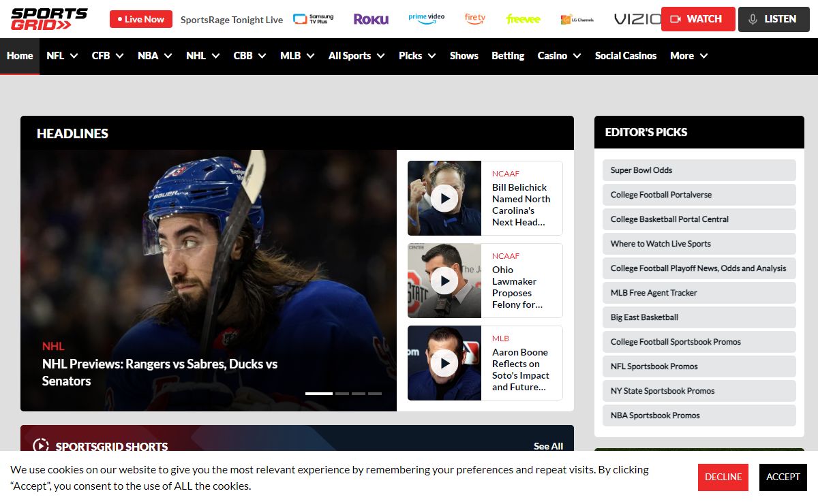The width and height of the screenshot is (818, 504).
Task: Open NBA Sportsbook Promos pick
Action: click(699, 415)
